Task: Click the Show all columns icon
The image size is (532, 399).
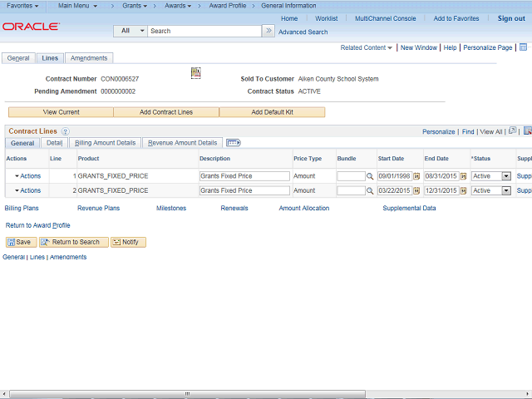Action: [233, 143]
